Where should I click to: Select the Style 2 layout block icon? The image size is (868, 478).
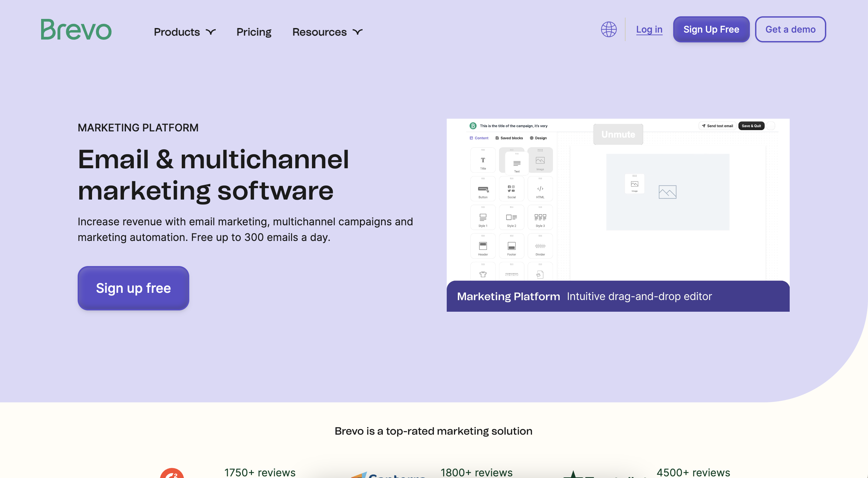coord(511,218)
